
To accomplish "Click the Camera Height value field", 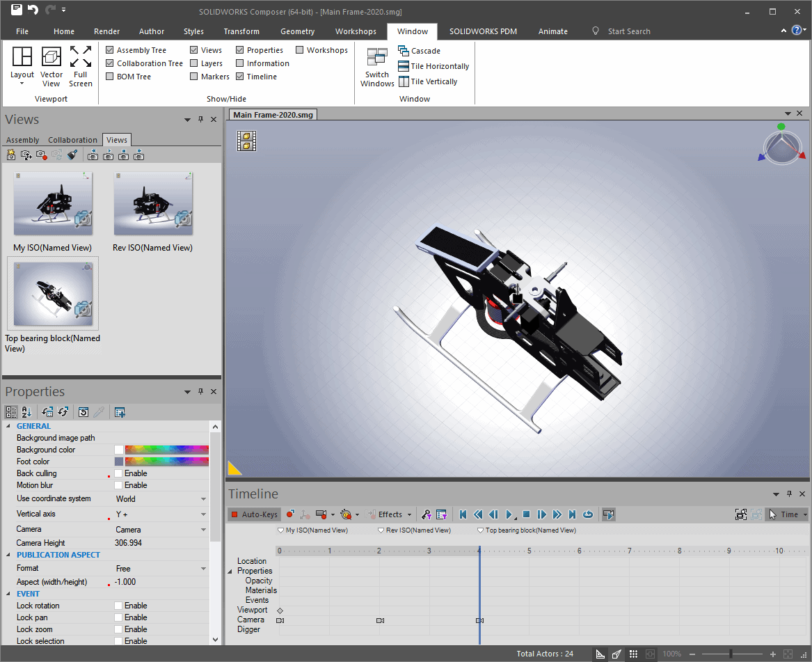I will click(161, 543).
